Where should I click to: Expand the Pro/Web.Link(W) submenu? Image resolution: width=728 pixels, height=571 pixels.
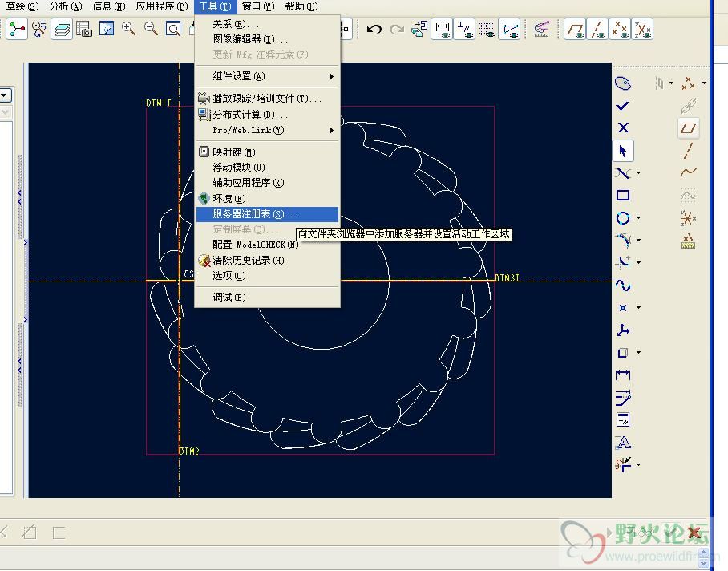pyautogui.click(x=267, y=130)
